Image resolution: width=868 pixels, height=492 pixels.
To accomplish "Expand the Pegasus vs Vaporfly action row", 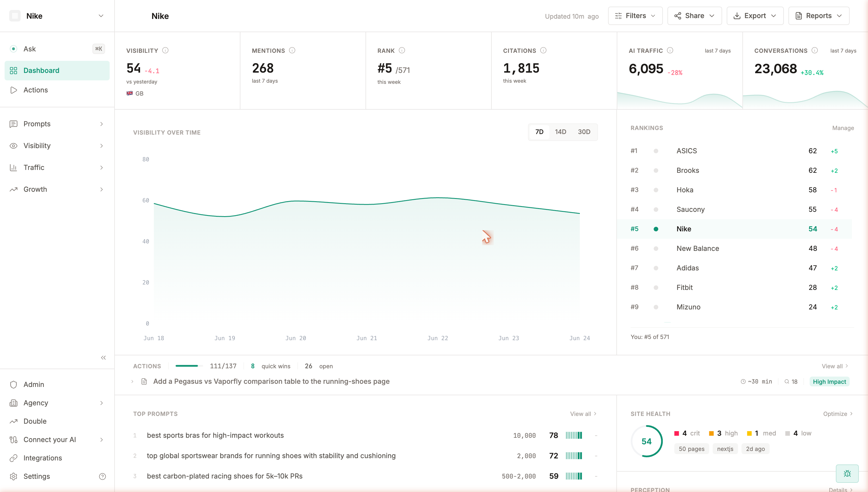I will point(132,381).
